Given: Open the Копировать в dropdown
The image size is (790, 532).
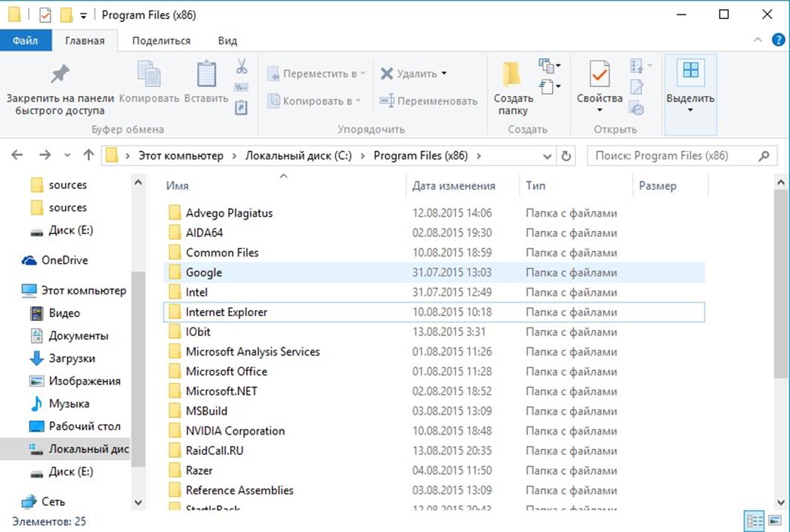Looking at the screenshot, I should tap(358, 100).
